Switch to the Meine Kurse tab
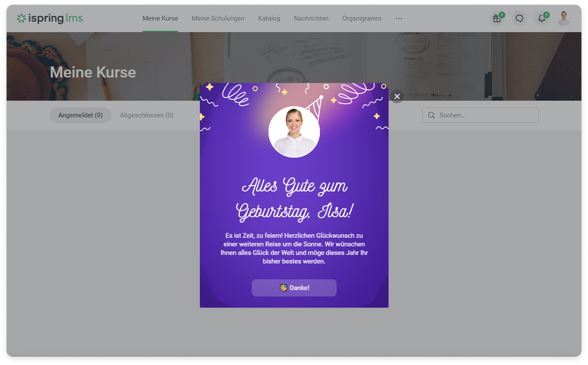This screenshot has height=365, width=588. click(160, 18)
